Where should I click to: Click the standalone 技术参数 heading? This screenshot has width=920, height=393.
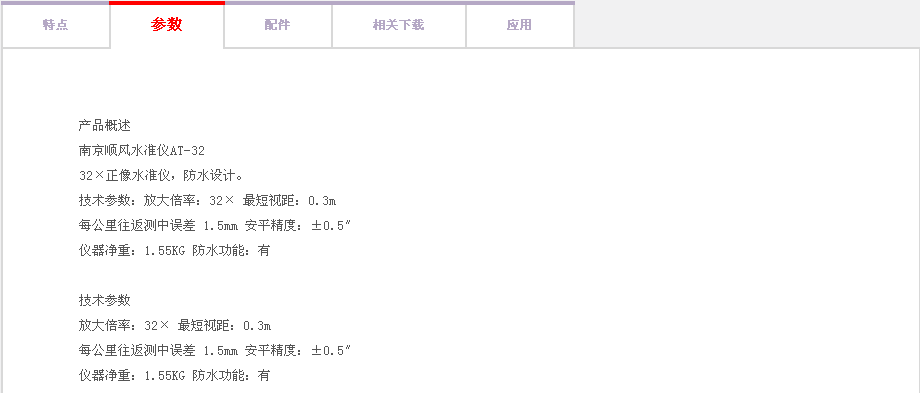pyautogui.click(x=104, y=300)
